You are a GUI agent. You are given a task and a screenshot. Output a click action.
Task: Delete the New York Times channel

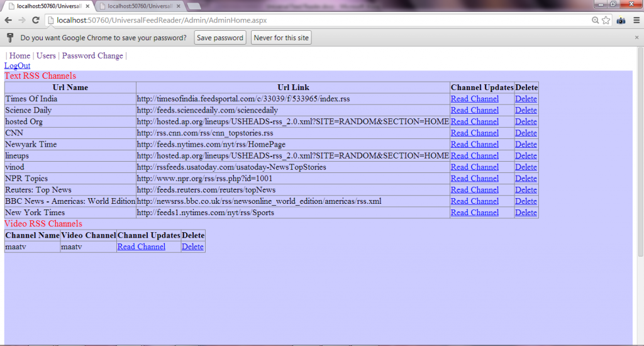pos(526,213)
